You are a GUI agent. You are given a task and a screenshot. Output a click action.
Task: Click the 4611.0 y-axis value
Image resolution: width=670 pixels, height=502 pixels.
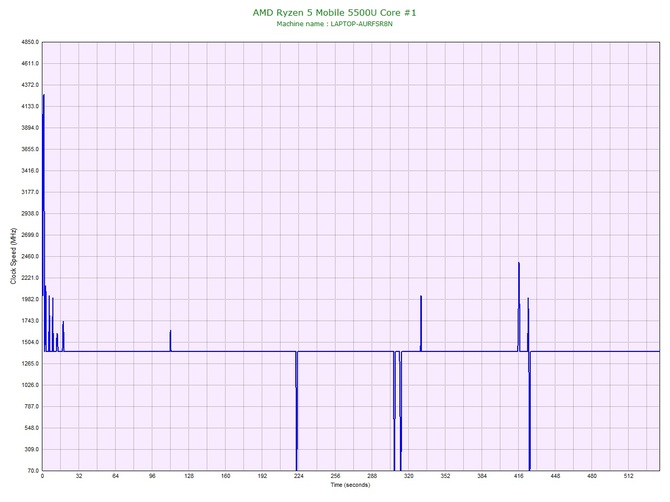point(30,64)
